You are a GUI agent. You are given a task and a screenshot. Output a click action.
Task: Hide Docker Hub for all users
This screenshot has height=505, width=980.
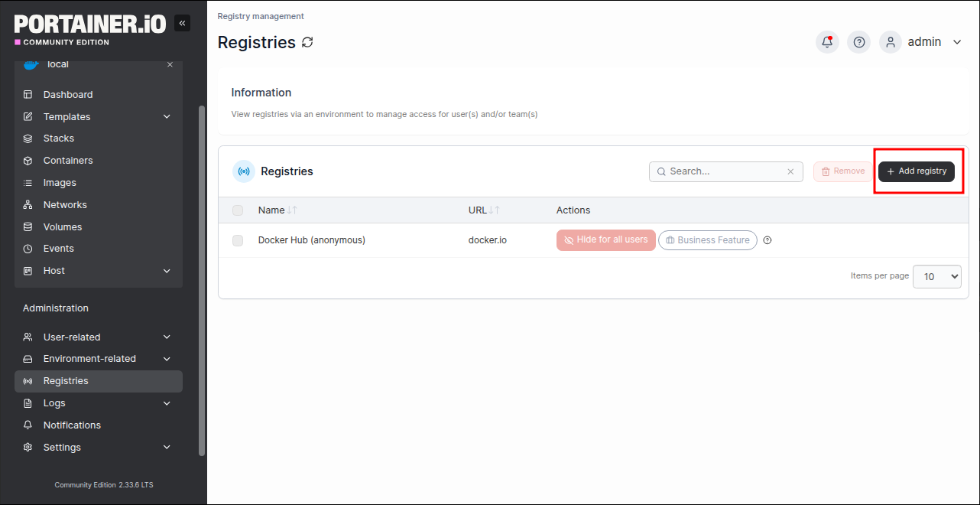coord(605,240)
